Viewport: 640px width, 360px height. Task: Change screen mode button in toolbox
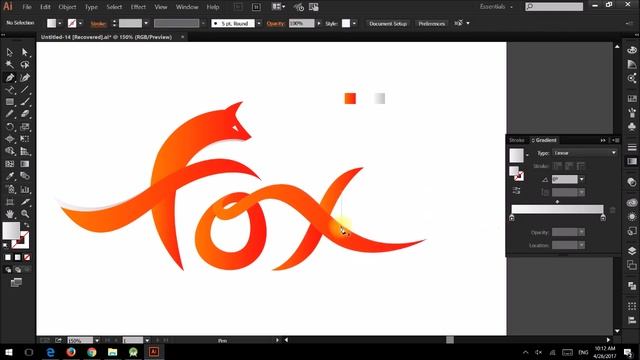[x=16, y=282]
